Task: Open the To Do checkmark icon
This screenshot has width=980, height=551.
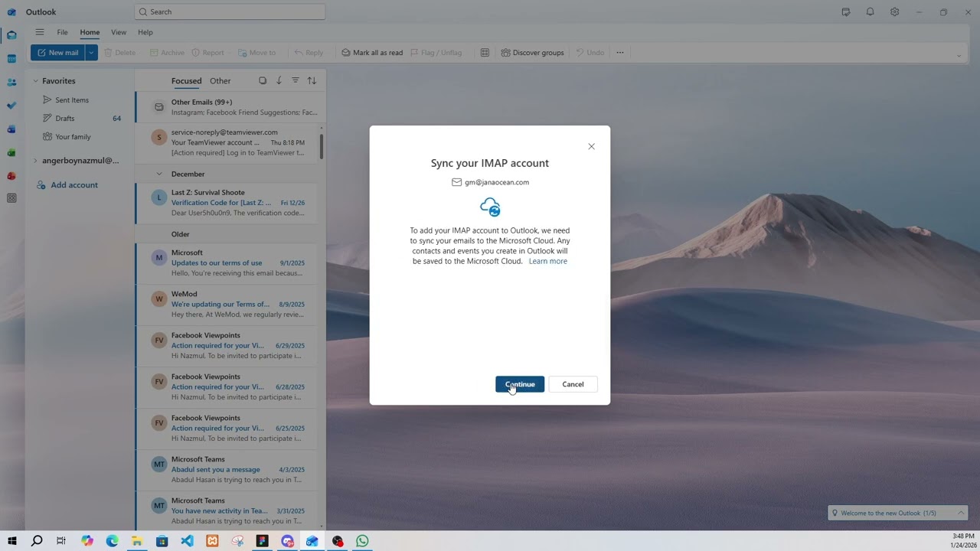Action: (x=11, y=106)
